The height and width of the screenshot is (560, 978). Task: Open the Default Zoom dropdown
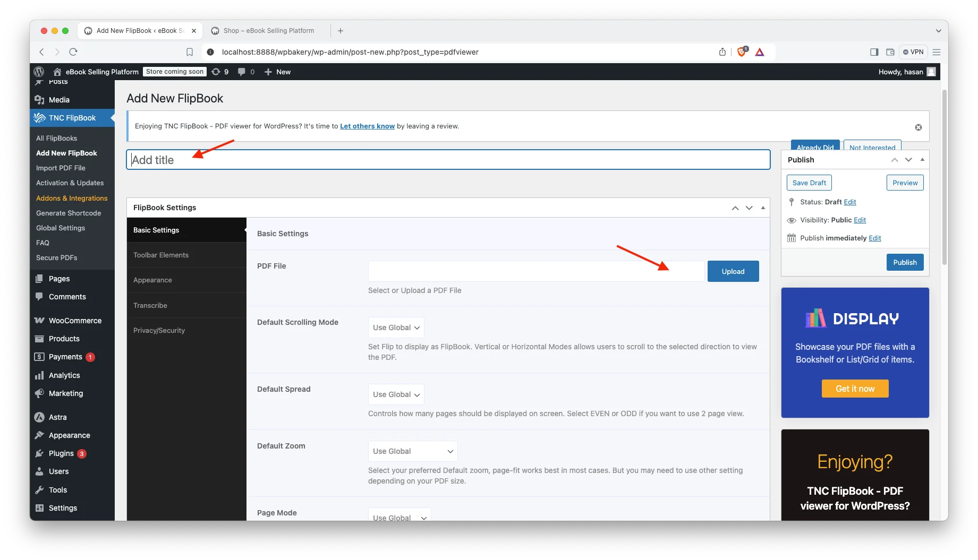point(412,451)
